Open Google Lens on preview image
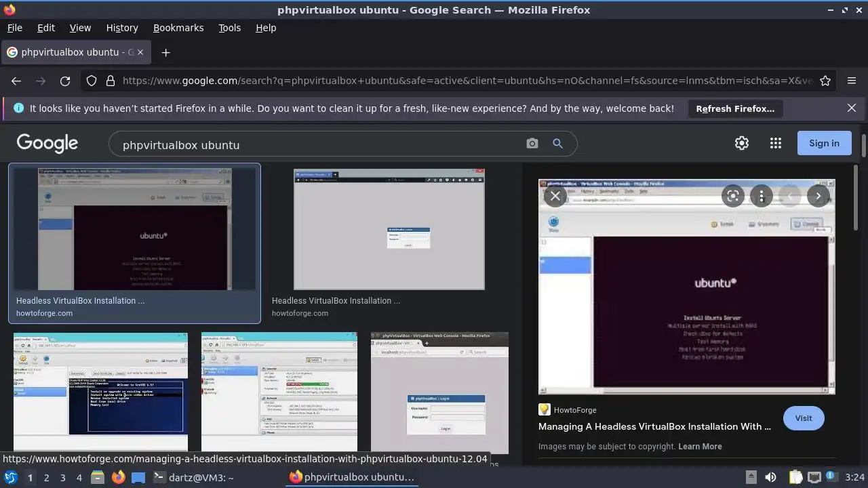Image resolution: width=868 pixels, height=488 pixels. point(733,196)
